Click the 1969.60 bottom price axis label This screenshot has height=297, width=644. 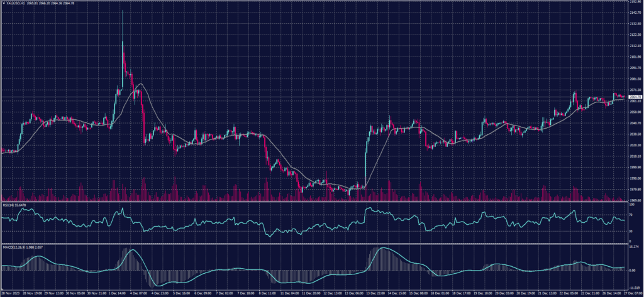tap(635, 200)
